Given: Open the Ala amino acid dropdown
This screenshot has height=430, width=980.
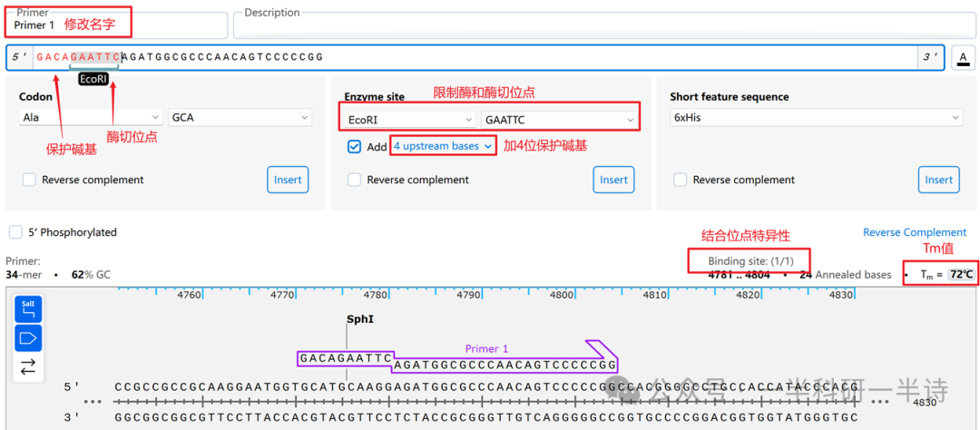Looking at the screenshot, I should [x=92, y=117].
